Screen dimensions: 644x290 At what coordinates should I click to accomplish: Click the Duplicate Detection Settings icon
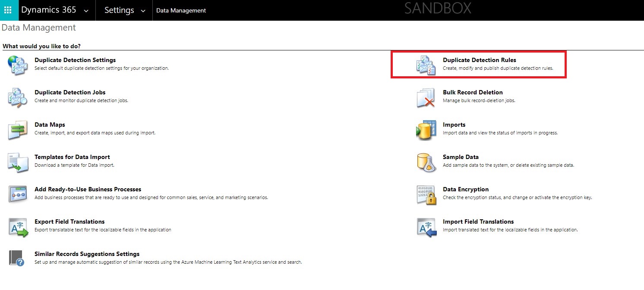[18, 65]
